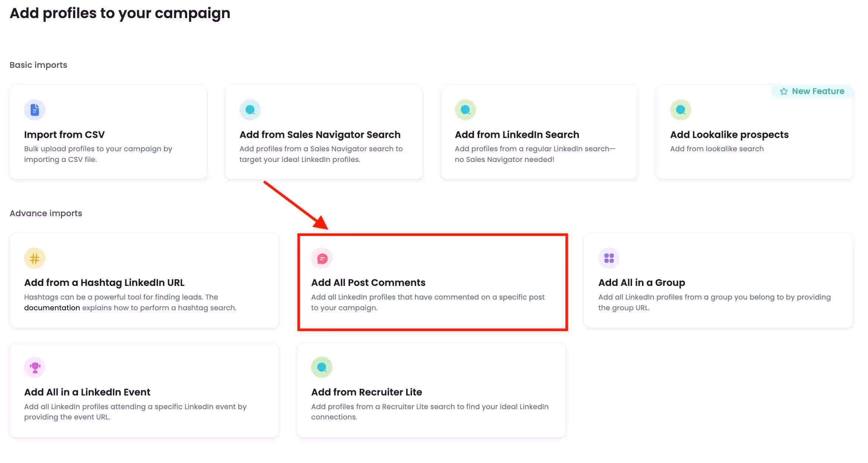Click the Lookalike prospects search icon

coord(681,109)
